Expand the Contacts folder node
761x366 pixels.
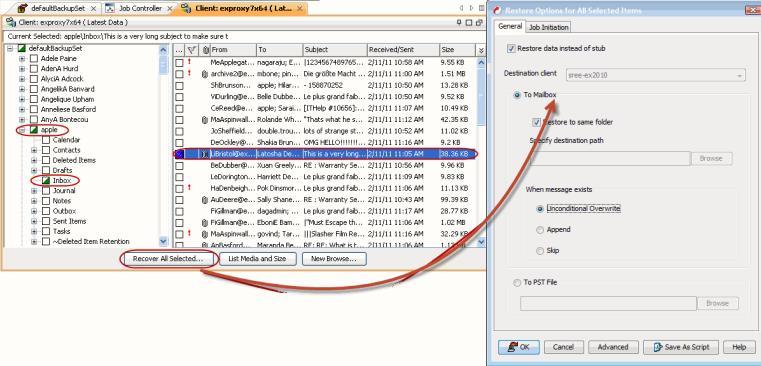(x=34, y=150)
